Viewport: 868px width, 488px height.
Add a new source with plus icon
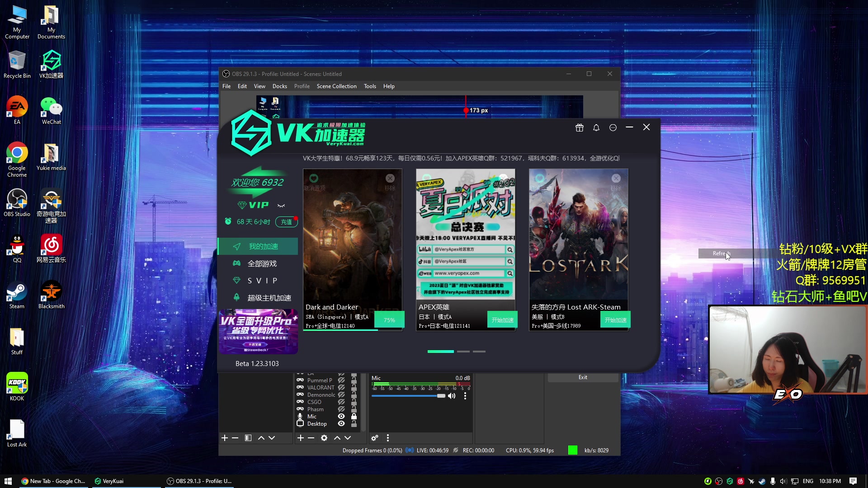click(x=300, y=438)
